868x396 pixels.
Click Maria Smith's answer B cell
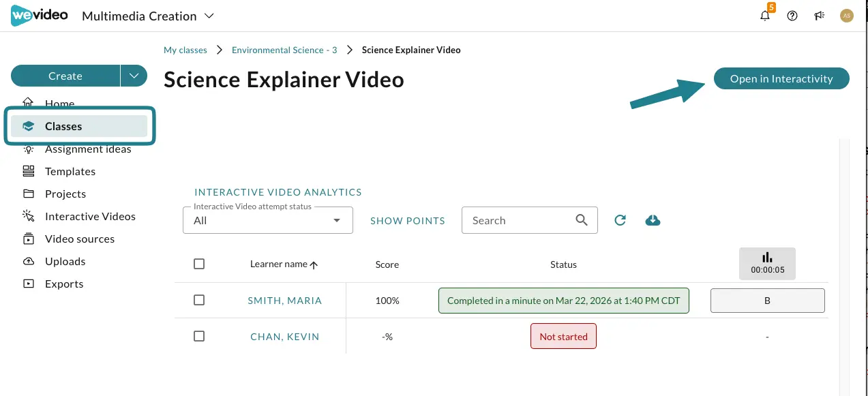pyautogui.click(x=767, y=300)
